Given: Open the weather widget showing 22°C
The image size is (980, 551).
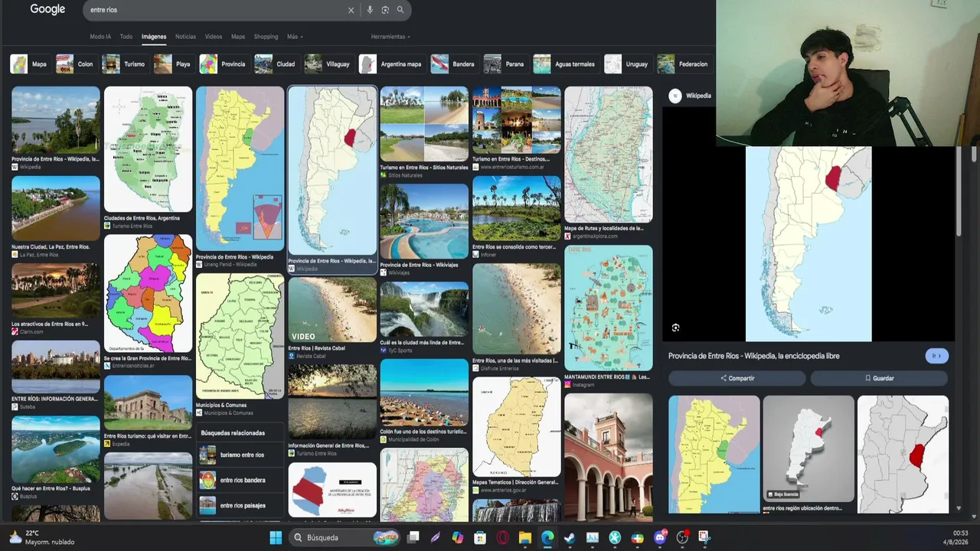Looking at the screenshot, I should pyautogui.click(x=42, y=537).
